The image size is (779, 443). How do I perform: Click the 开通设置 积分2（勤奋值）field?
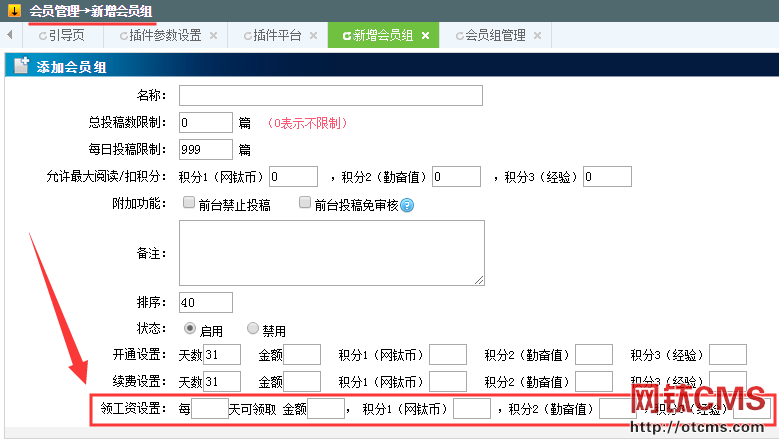click(x=594, y=355)
